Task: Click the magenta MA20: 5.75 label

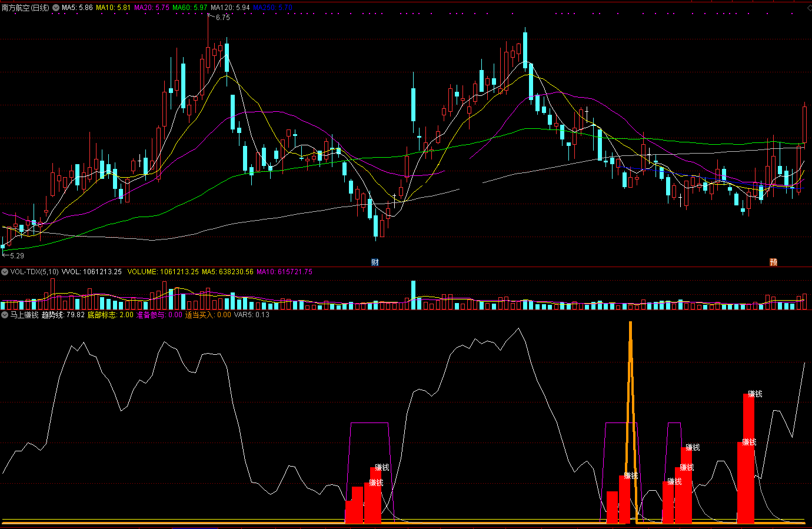Action: click(x=152, y=8)
